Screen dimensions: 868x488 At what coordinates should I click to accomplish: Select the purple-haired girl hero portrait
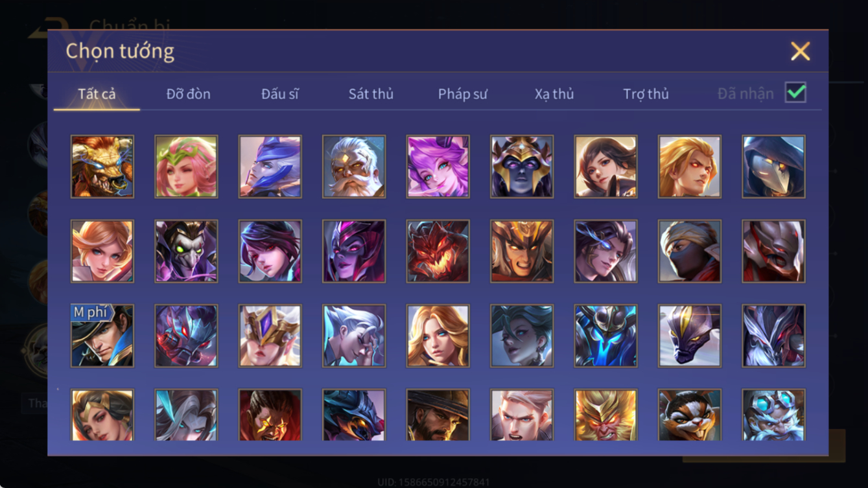438,167
